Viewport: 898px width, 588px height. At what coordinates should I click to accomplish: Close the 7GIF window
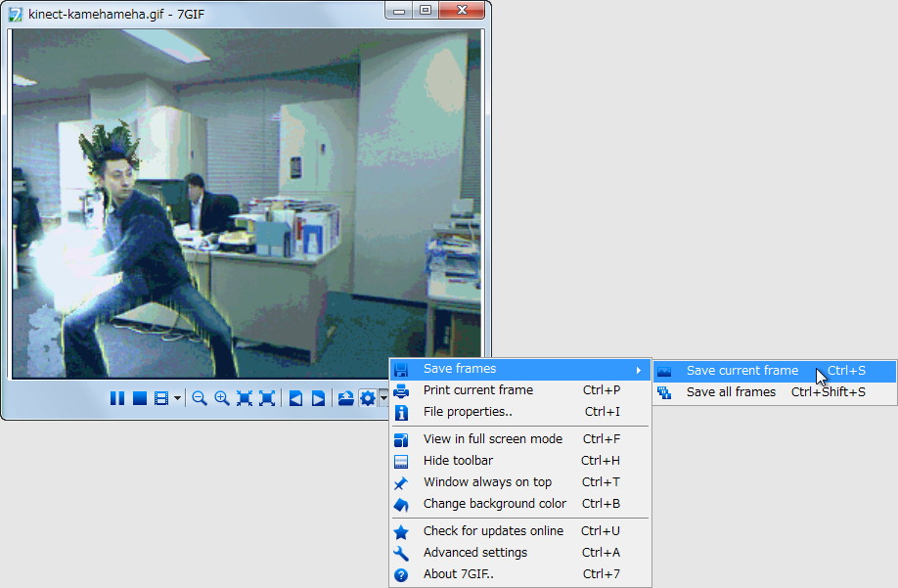point(462,11)
